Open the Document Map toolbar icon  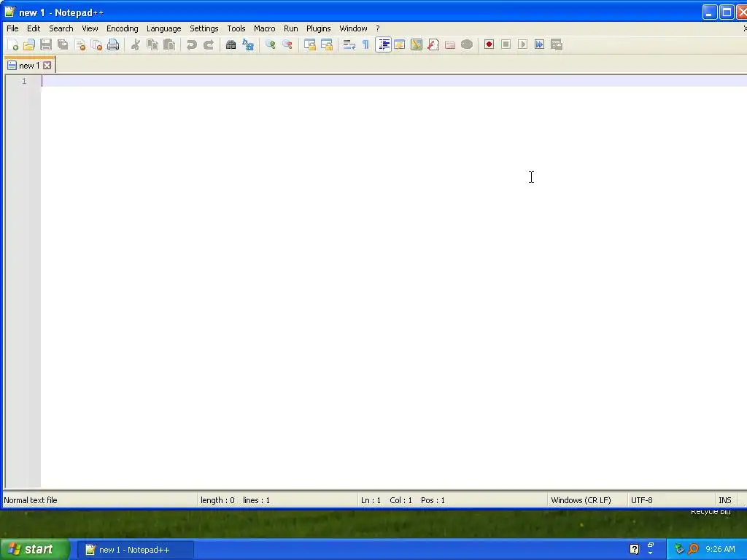point(417,44)
